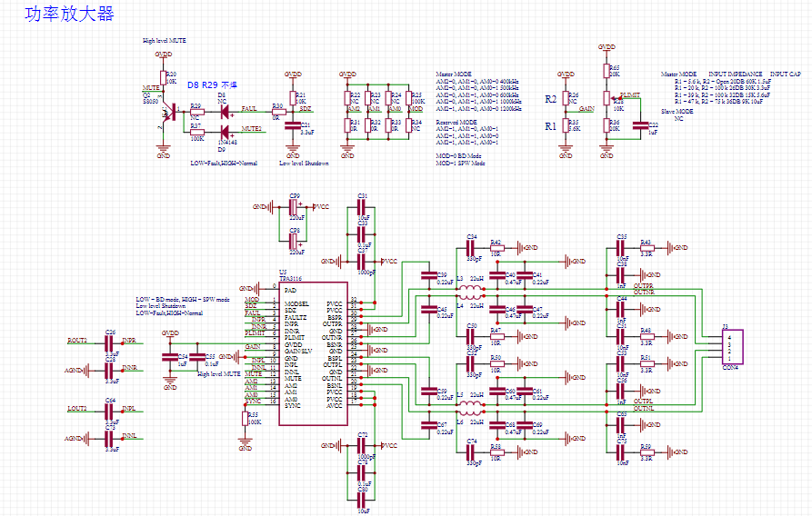Select the C78 220uF capacitor

click(294, 241)
